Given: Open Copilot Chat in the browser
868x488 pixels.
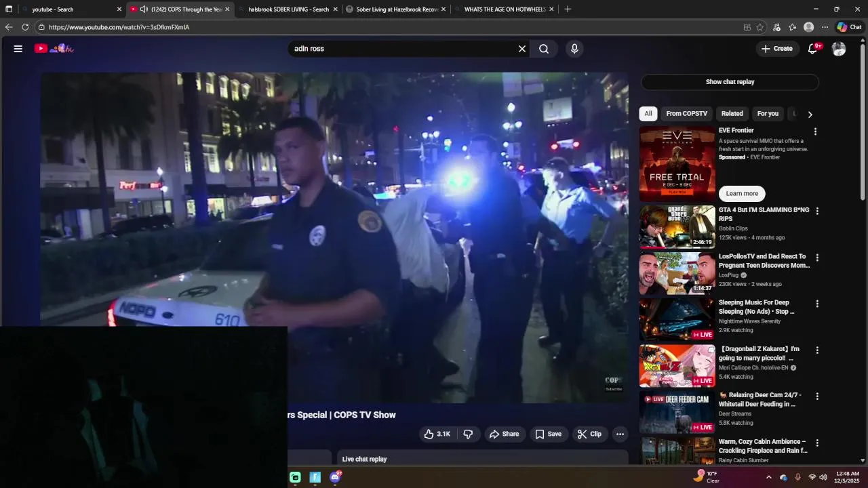Looking at the screenshot, I should 849,27.
